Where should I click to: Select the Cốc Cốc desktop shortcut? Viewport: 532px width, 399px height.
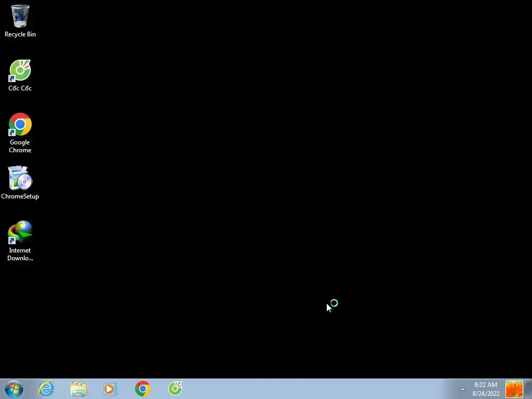point(20,75)
